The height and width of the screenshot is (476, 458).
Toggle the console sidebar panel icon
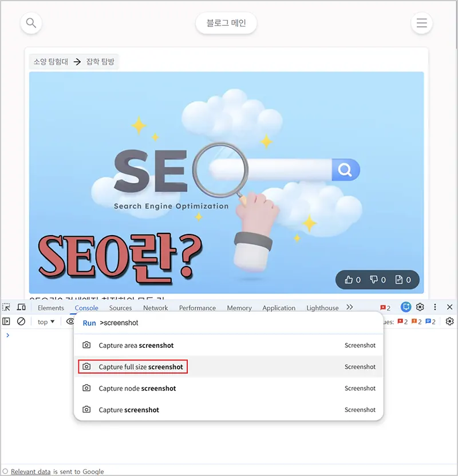tap(7, 322)
